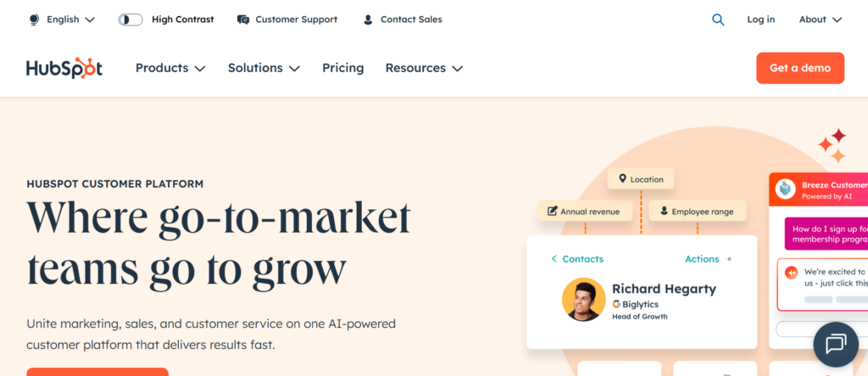Go to the Pricing page

342,68
